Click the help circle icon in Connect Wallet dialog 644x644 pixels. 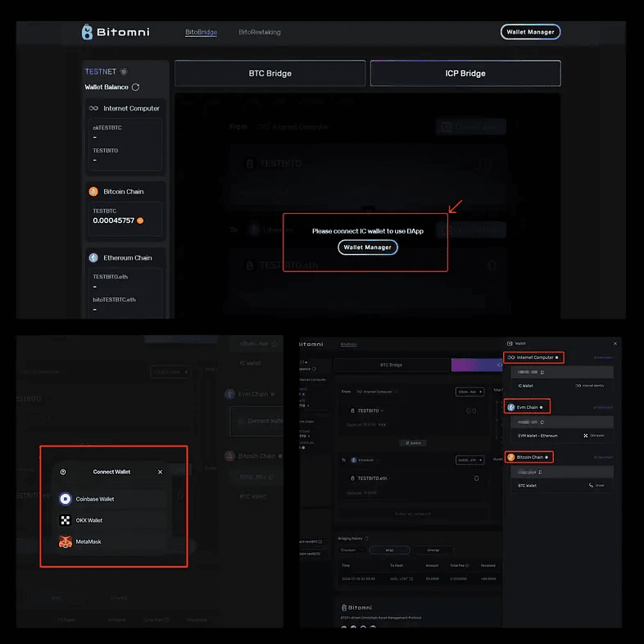(63, 472)
